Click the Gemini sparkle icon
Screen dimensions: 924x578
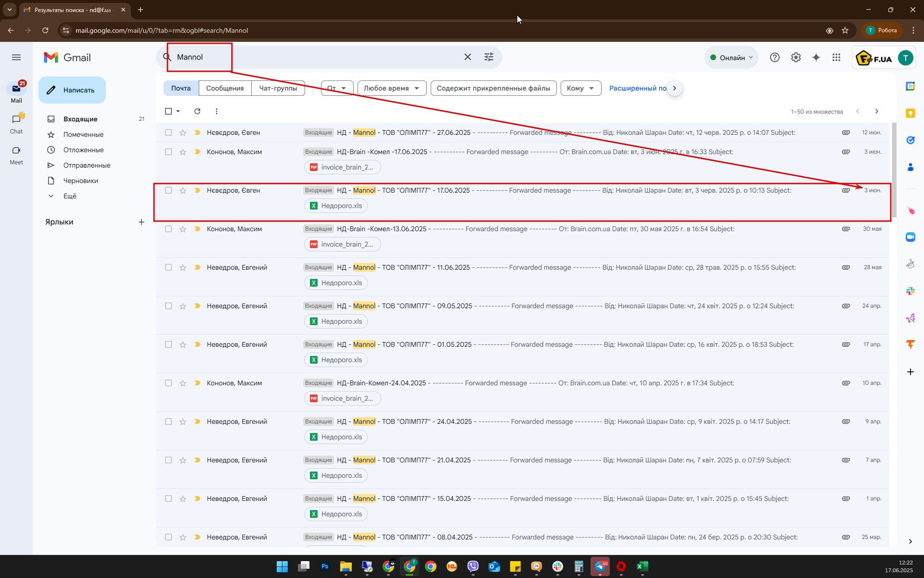coord(816,57)
